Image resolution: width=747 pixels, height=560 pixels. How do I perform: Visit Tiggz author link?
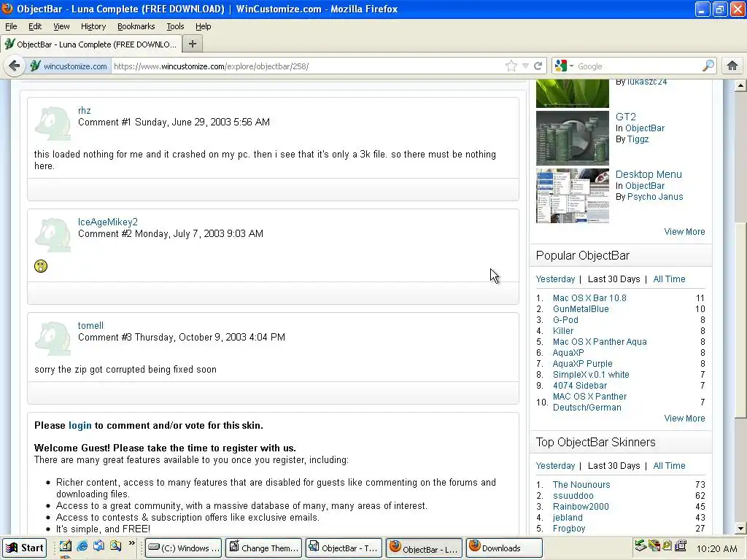click(x=638, y=139)
